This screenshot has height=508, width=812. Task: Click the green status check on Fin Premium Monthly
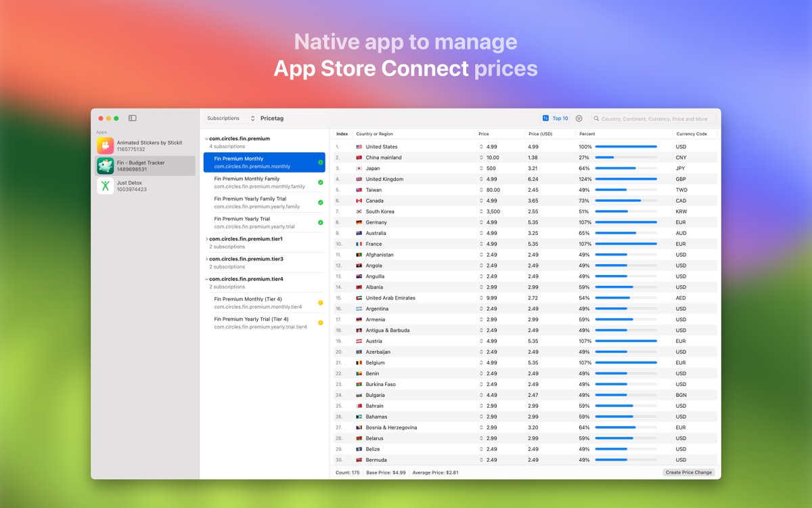click(x=321, y=163)
